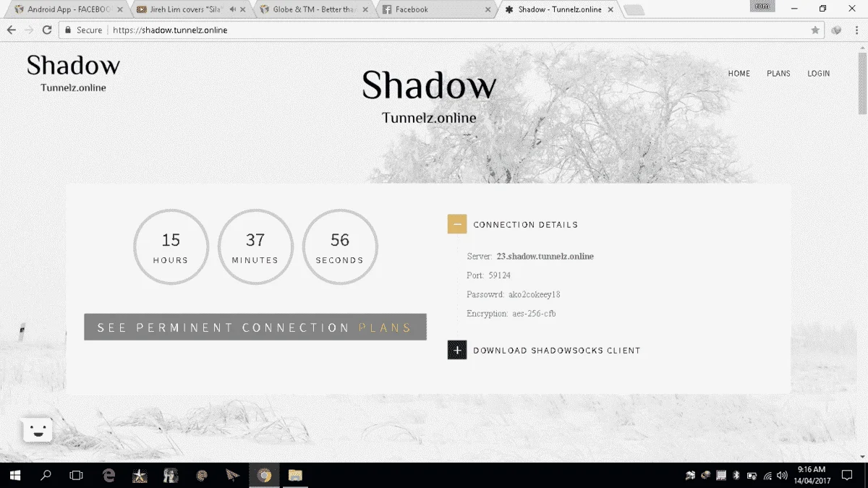Reload the current page
The height and width of the screenshot is (488, 868).
coord(47,30)
